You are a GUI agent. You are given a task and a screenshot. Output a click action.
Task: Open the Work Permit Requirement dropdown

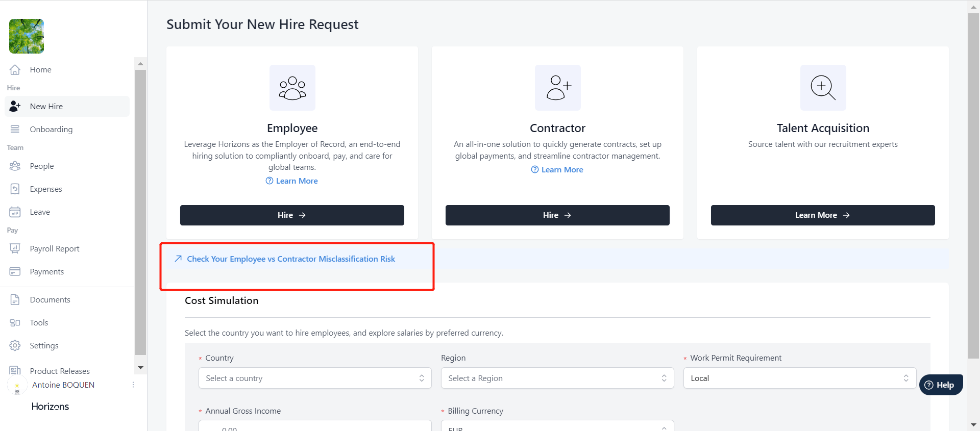(800, 378)
